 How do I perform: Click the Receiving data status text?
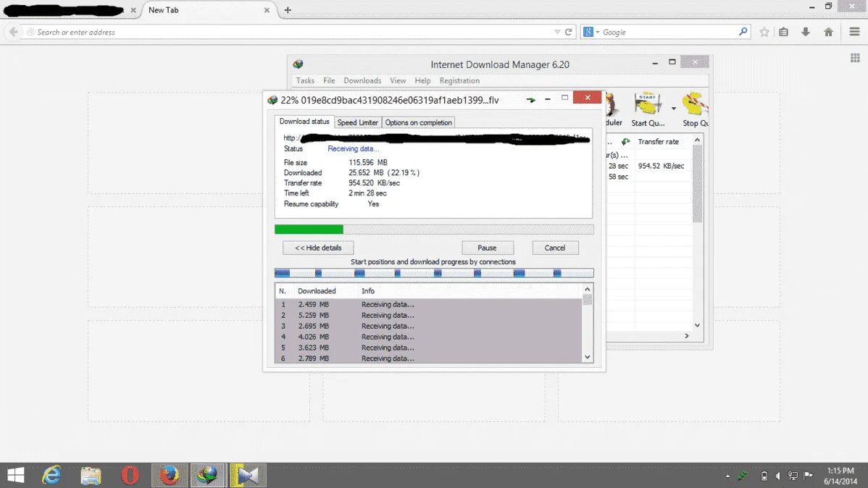tap(353, 149)
